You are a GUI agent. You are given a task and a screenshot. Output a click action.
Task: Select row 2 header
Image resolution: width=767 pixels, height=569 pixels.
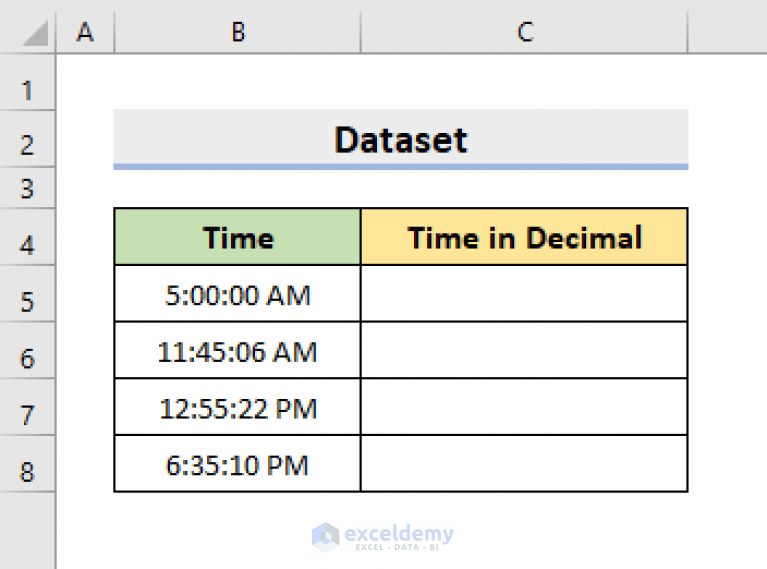coord(27,139)
